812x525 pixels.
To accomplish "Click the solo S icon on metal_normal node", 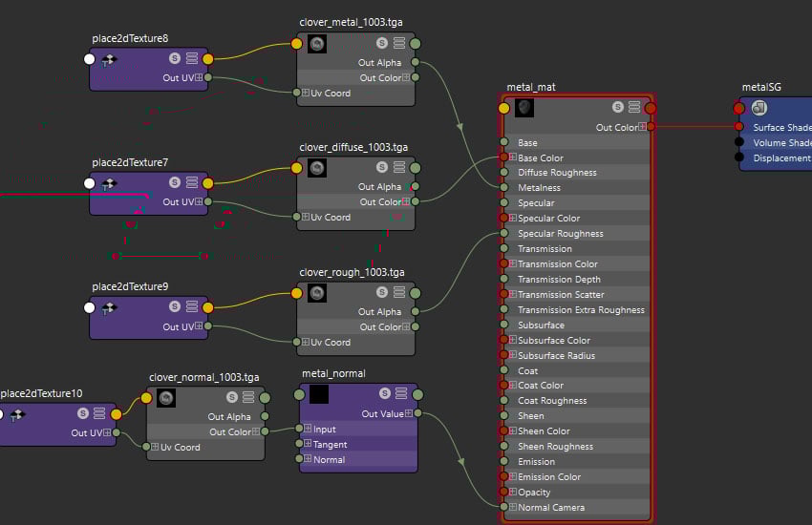I will 385,393.
